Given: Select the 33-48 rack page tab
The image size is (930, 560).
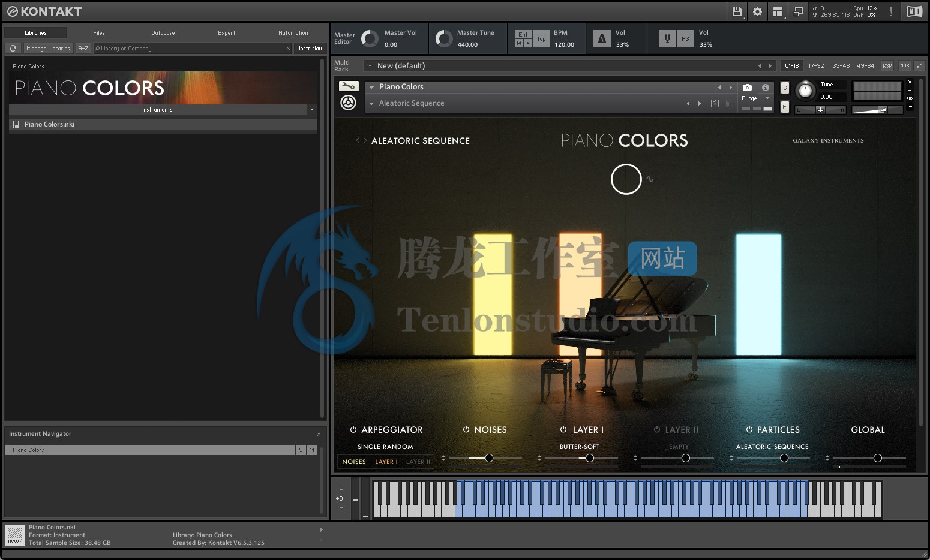Looking at the screenshot, I should coord(841,66).
